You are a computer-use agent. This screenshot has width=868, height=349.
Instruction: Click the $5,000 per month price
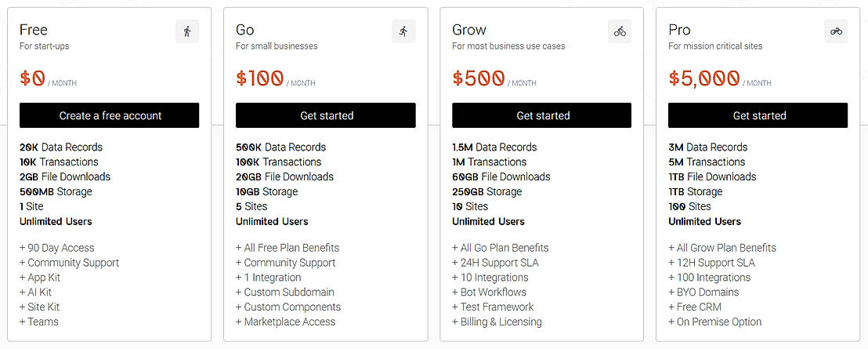704,78
